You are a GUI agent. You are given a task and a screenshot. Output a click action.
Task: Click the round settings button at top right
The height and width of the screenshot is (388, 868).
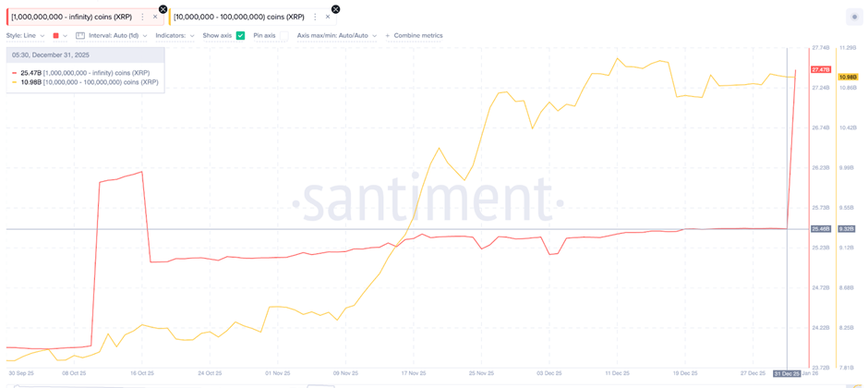click(853, 17)
